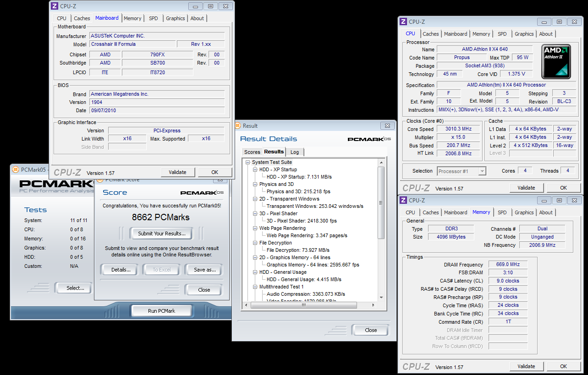Click the Core Speed 3010.3 MHz field
588x375 pixels.
pyautogui.click(x=459, y=129)
